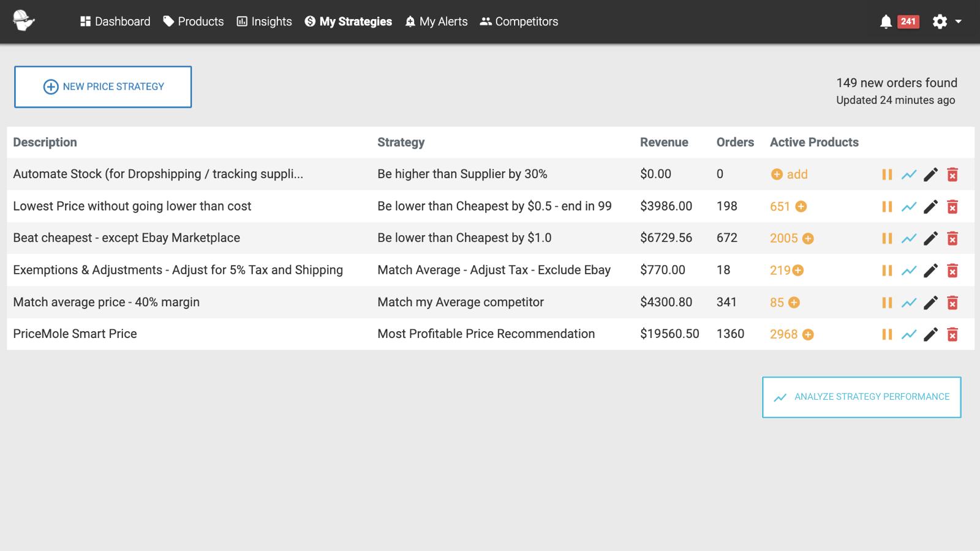Edit Match average price strategy with pencil
980x551 pixels.
pyautogui.click(x=930, y=302)
